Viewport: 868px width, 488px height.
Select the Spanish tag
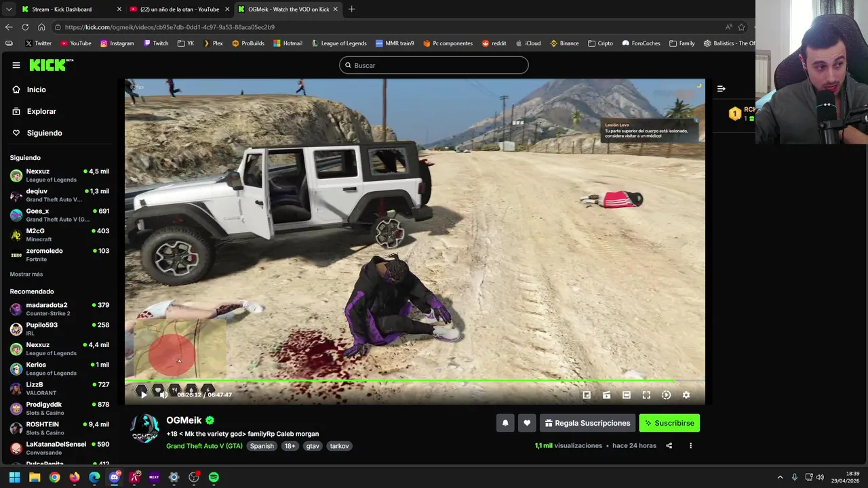(262, 446)
